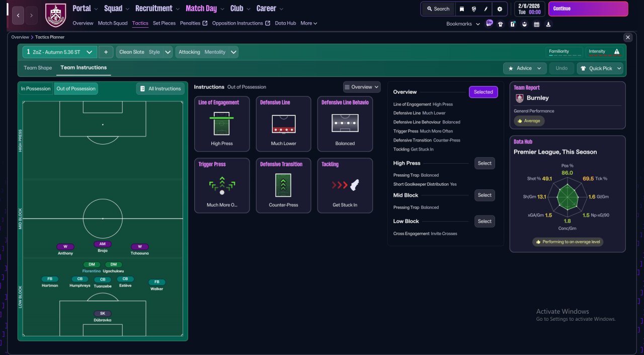The image size is (644, 355).
Task: Open the Squad top menu
Action: click(x=116, y=9)
